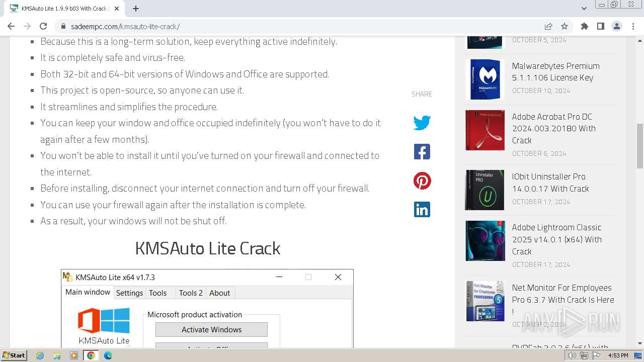
Task: Click the Malwarebytes thumbnail image
Action: (485, 79)
